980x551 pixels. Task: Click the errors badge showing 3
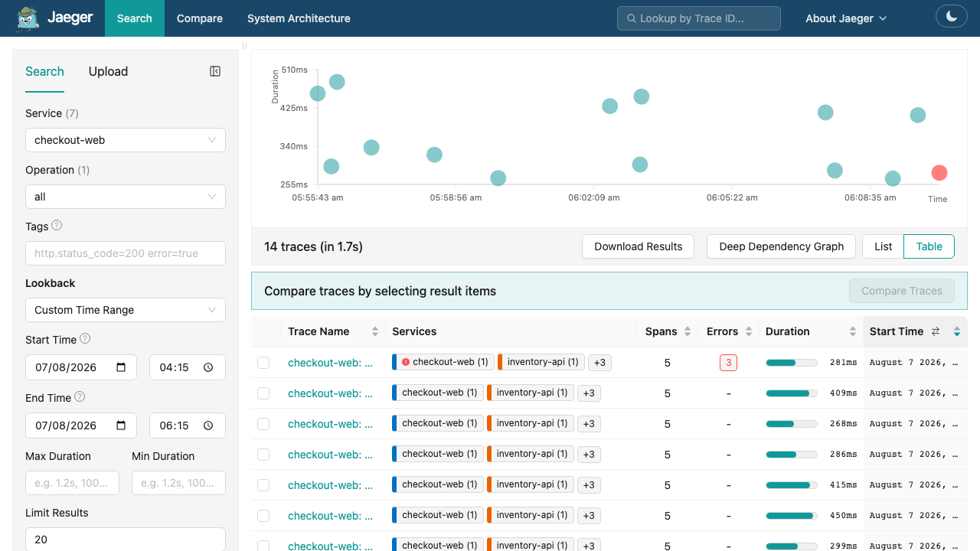728,363
